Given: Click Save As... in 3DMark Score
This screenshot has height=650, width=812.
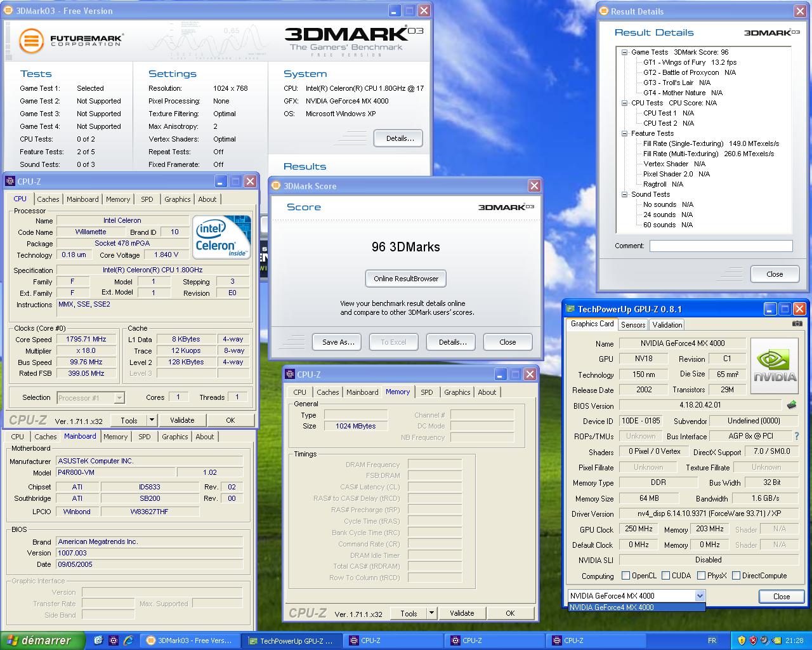Looking at the screenshot, I should (x=337, y=342).
